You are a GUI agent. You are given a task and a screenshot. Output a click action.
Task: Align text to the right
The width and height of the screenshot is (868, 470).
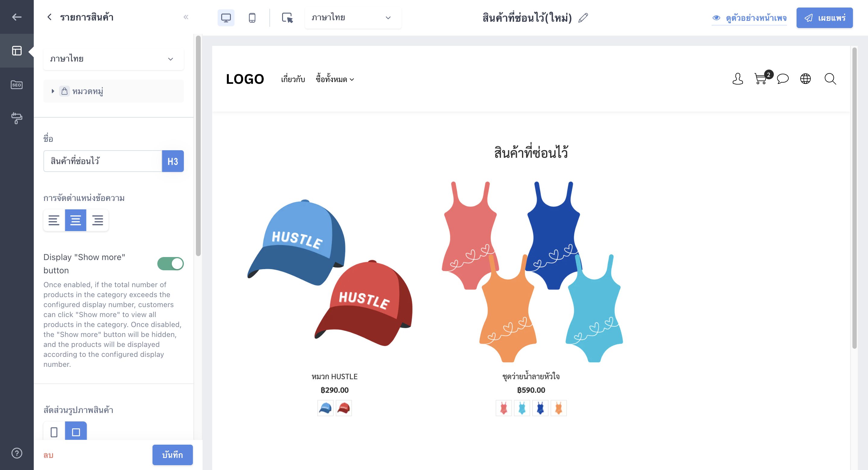click(97, 220)
